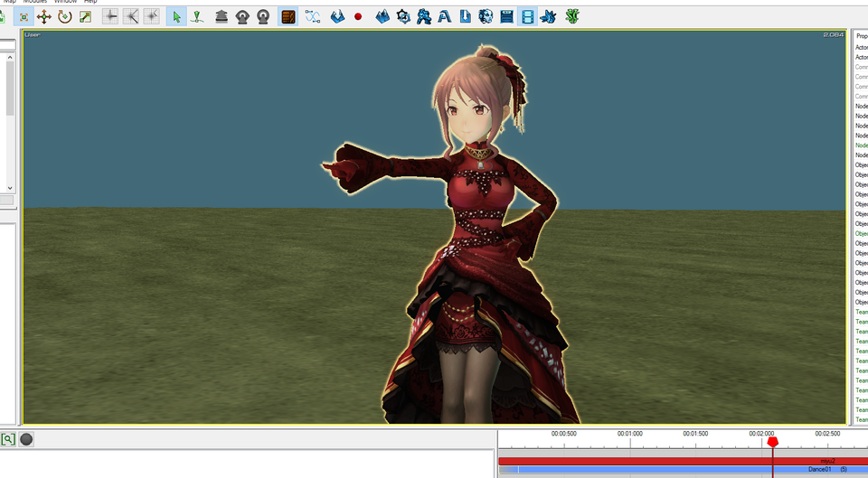Toggle the first grid axis snap icon
Viewport: 868px width, 478px height.
point(110,16)
